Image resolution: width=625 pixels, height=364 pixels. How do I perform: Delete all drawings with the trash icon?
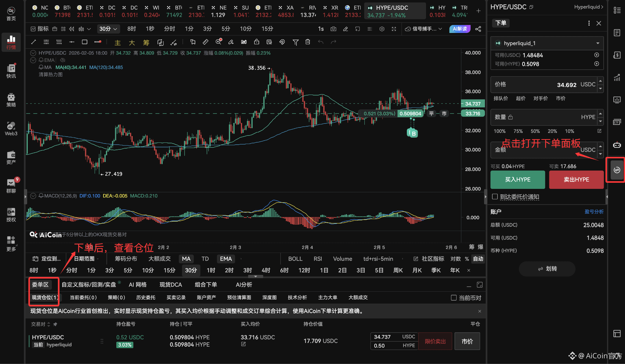(308, 42)
